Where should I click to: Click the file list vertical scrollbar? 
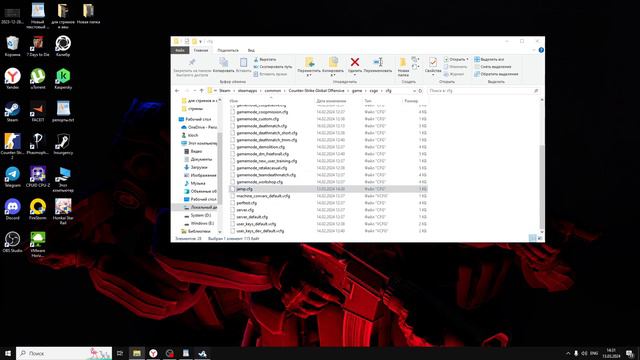point(542,186)
